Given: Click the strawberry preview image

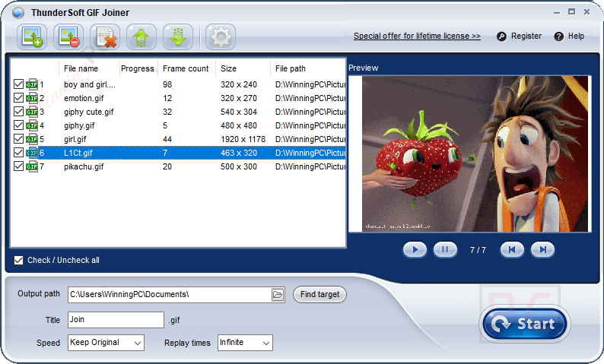Looking at the screenshot, I should click(x=475, y=154).
